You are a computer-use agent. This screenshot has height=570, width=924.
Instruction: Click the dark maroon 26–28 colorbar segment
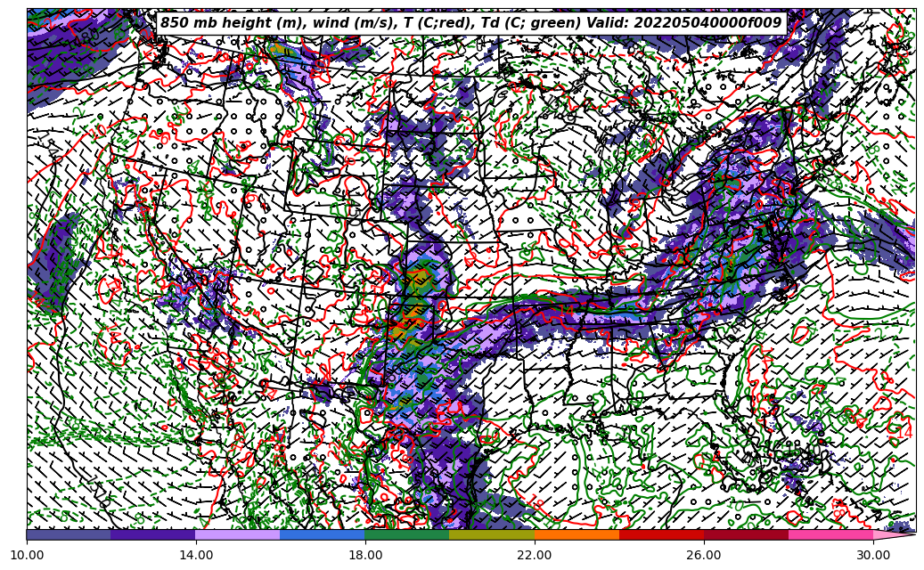pos(747,534)
